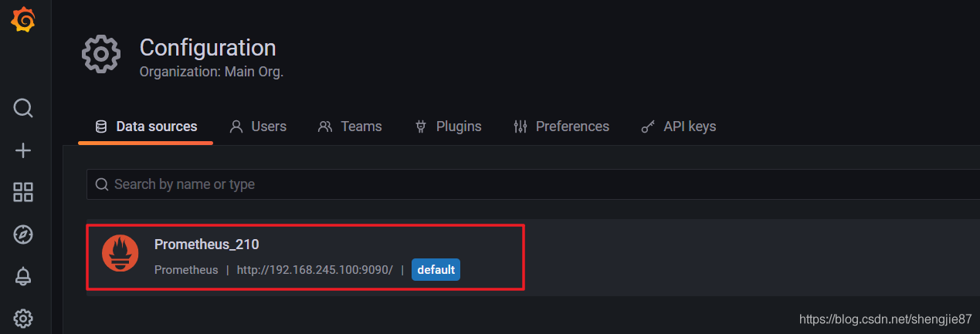Select the API keys tab
Screen dimensions: 980x334
pyautogui.click(x=679, y=127)
